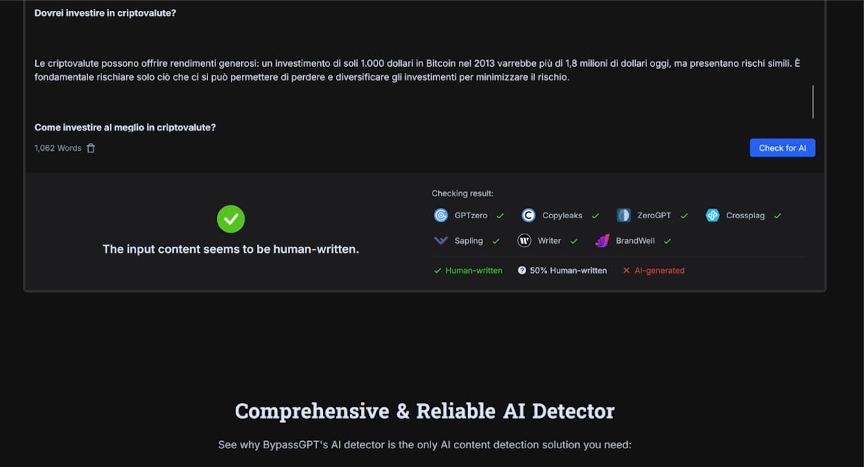
Task: Select the Crossplag detector icon
Action: 712,216
